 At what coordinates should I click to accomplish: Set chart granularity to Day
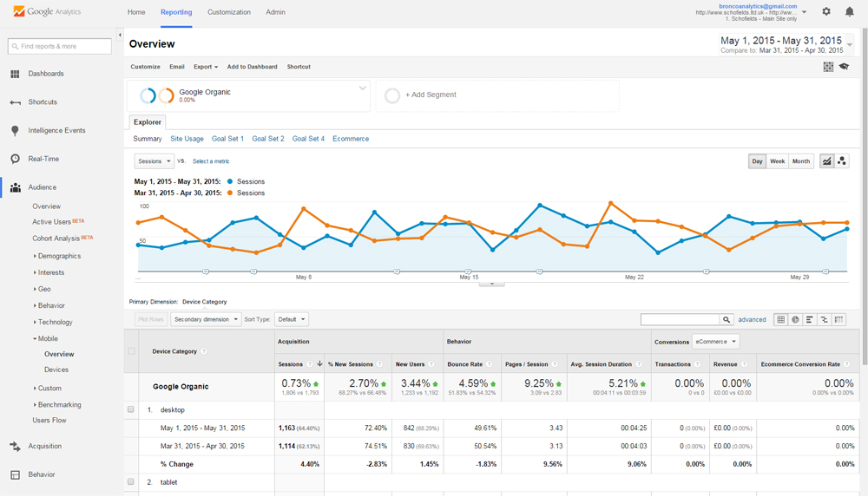pos(757,161)
